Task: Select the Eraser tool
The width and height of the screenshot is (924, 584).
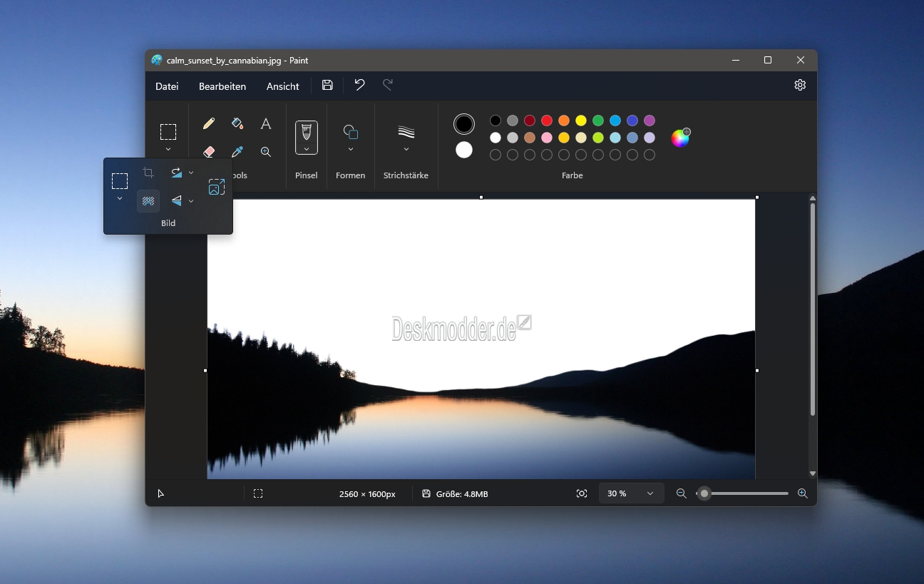Action: [209, 151]
